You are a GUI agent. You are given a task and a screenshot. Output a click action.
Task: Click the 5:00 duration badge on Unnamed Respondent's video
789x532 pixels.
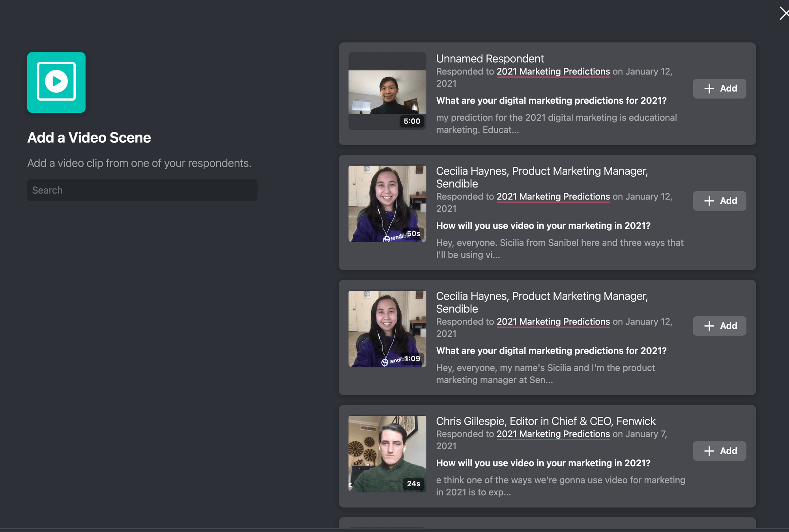point(411,121)
